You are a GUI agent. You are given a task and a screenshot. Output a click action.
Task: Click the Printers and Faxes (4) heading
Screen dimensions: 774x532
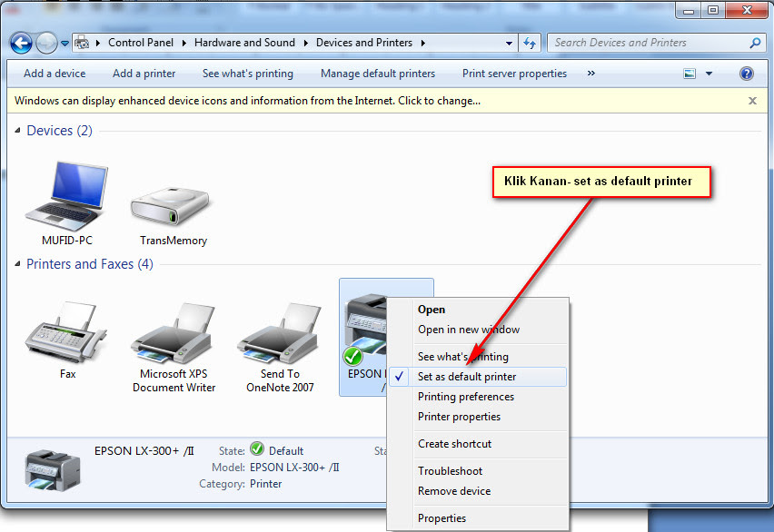coord(90,264)
